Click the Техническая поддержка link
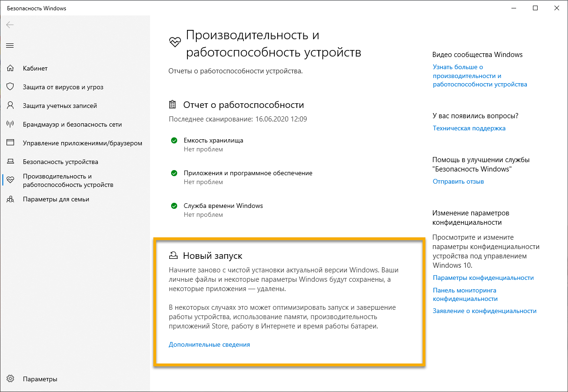The width and height of the screenshot is (568, 392). pos(469,128)
